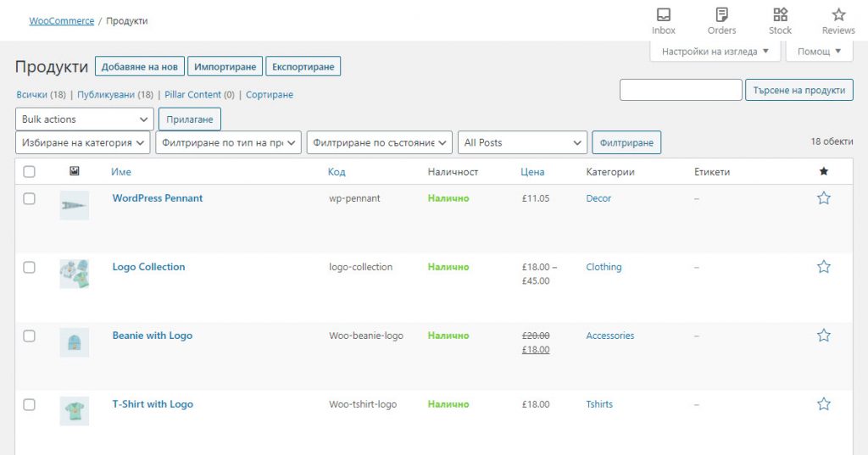Screen dimensions: 868x455
Task: Show Публикувани (18) products view
Action: [115, 95]
